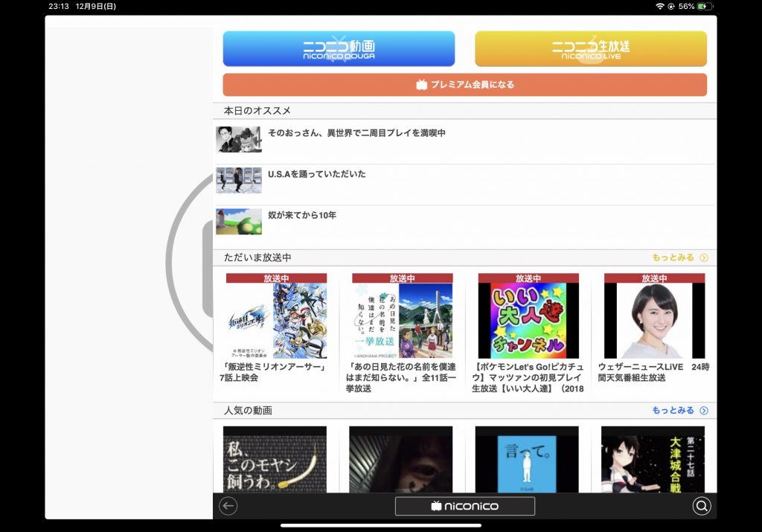This screenshot has height=532, width=762.
Task: Tap the back arrow icon in bottom bar
Action: coord(228,506)
